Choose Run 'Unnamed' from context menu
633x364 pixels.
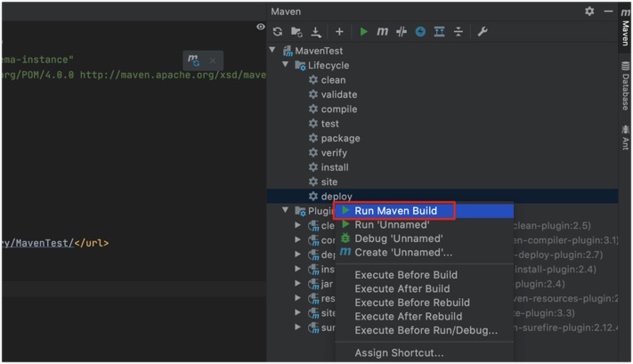point(425,225)
